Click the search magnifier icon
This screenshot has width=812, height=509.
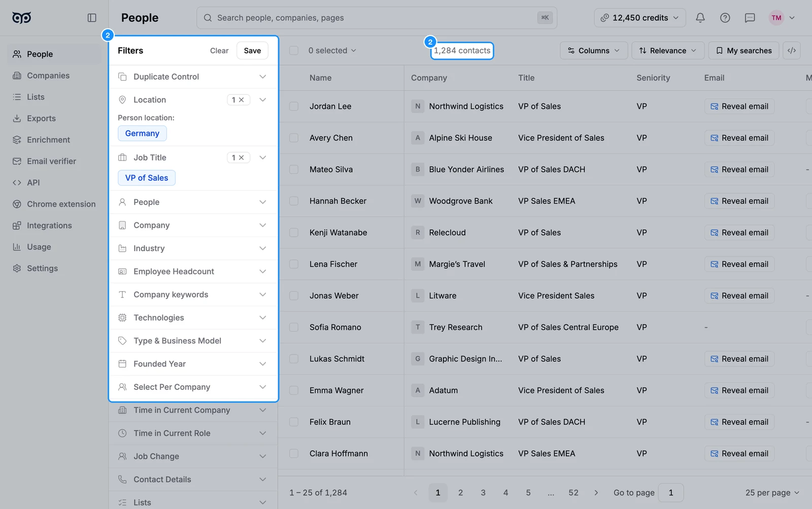(x=208, y=18)
